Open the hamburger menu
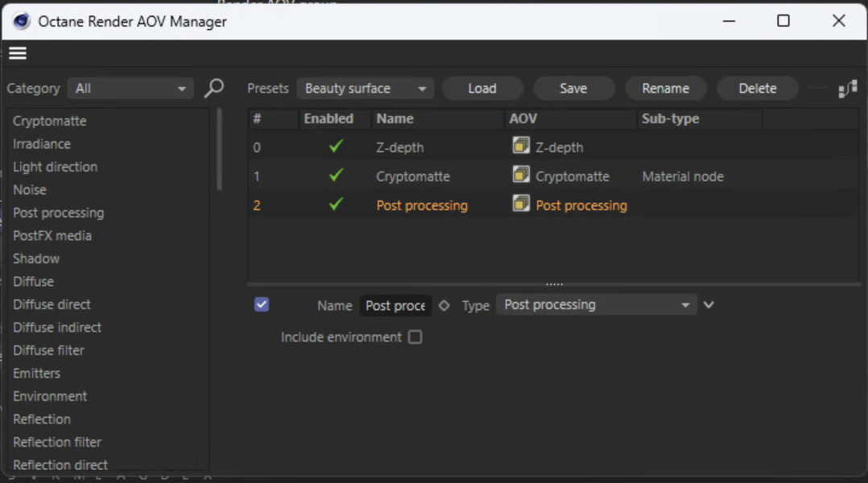This screenshot has width=868, height=483. 18,53
